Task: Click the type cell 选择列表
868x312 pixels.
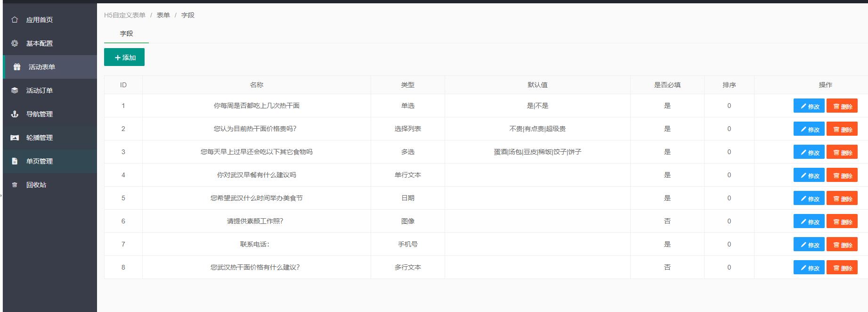Action: (408, 129)
